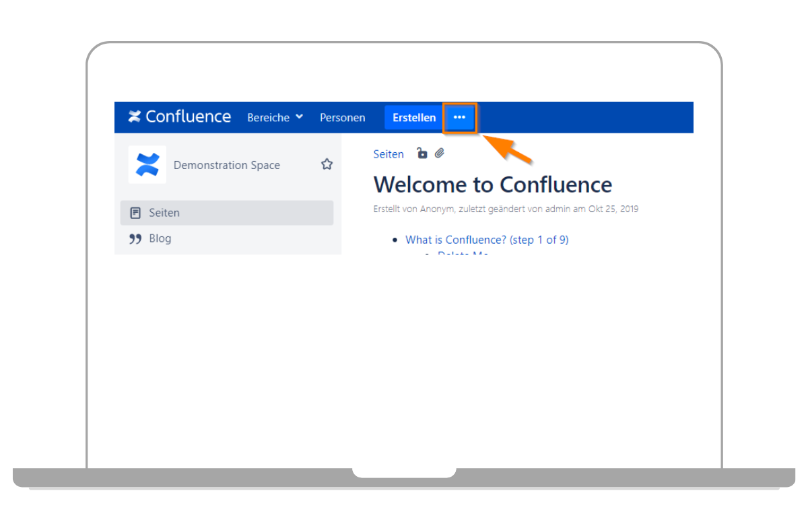Open the What is Confluence? (step 1 of 9) link
Image resolution: width=808 pixels, height=532 pixels.
(x=487, y=240)
